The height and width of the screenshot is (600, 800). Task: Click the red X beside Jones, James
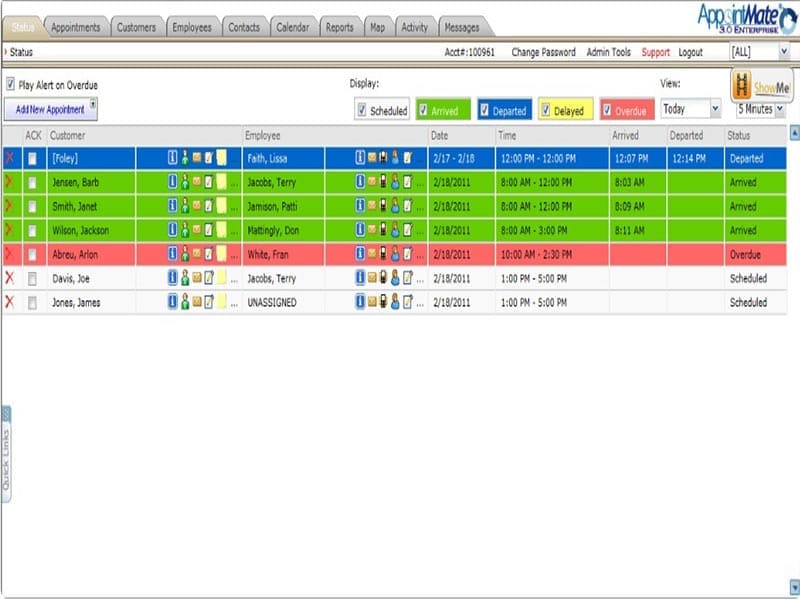point(9,302)
